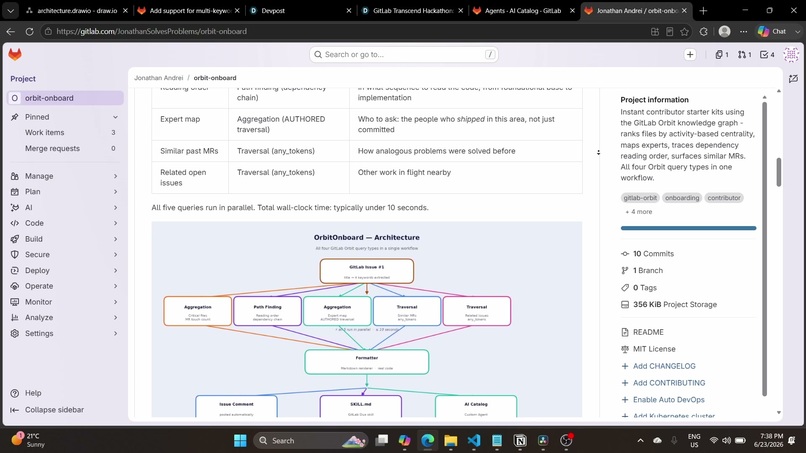Screen dimensions: 806x453
Task: Click the Operate icon in sidebar
Action: click(x=15, y=286)
